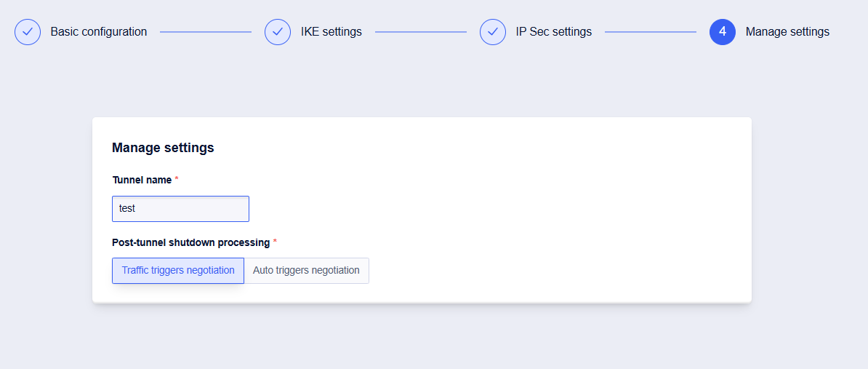
Task: Click connector line after IKE settings
Action: pos(421,32)
